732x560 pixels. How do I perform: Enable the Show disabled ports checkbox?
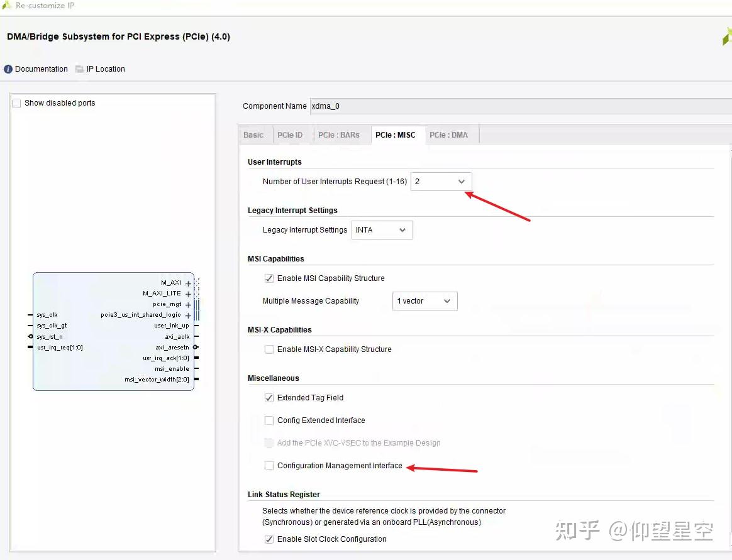(16, 103)
